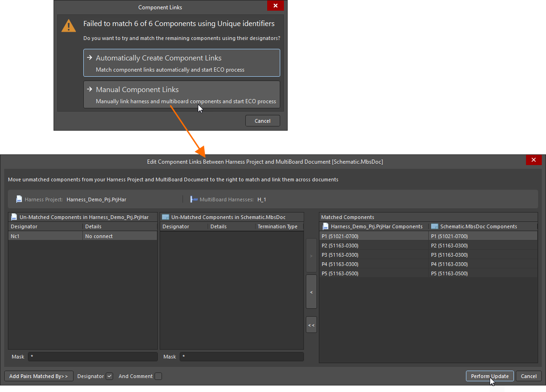Screen dimensions: 546x392
Task: Cancel the Edit Component Links dialog
Action: [x=529, y=376]
